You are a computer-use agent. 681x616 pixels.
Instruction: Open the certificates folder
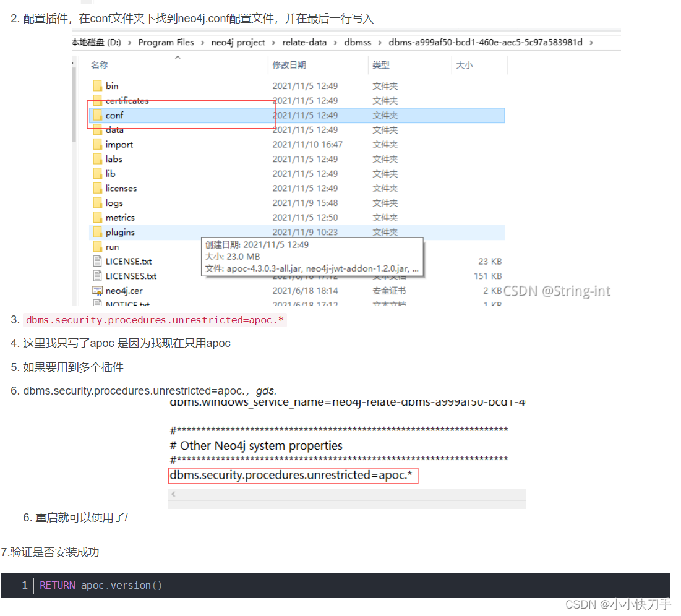tap(127, 100)
